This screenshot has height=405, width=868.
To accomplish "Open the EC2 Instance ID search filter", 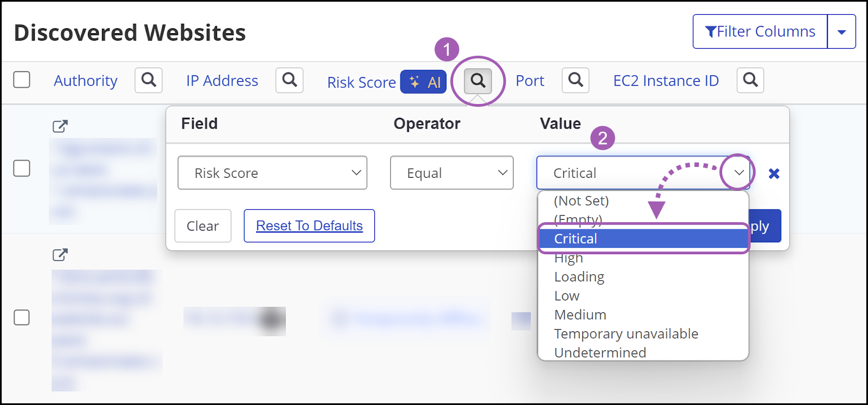I will [750, 80].
